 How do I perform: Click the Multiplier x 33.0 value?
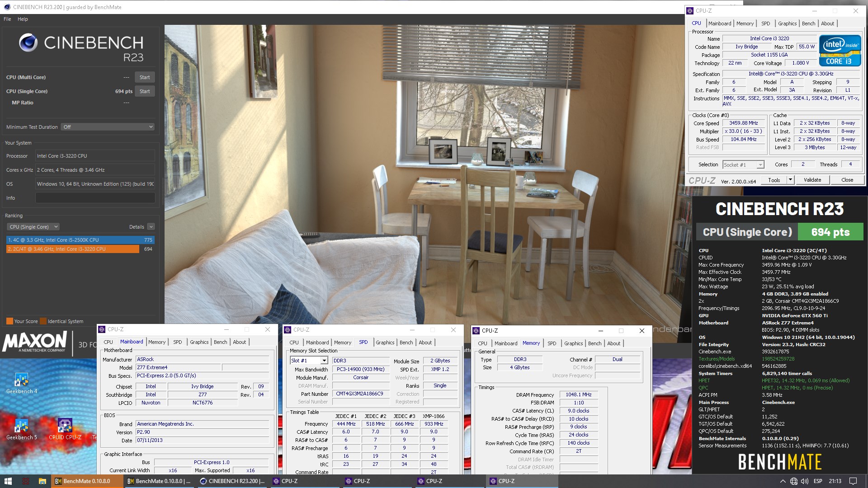[x=744, y=131]
